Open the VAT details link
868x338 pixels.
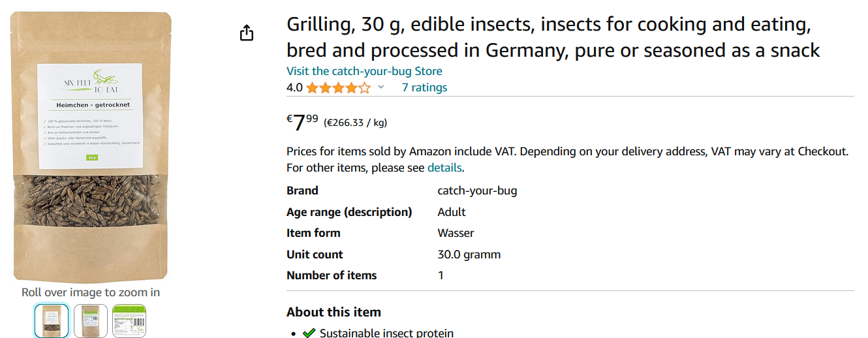pyautogui.click(x=444, y=168)
